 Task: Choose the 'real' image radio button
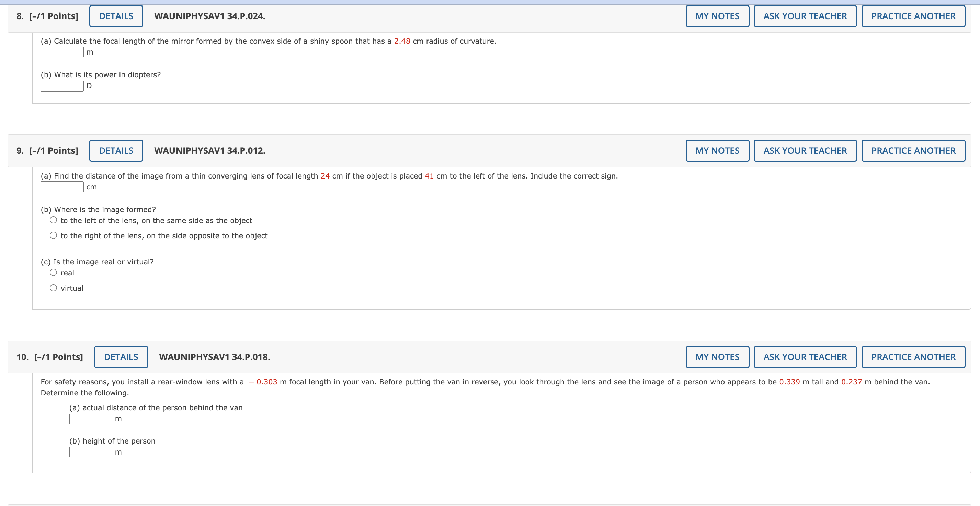click(x=53, y=273)
